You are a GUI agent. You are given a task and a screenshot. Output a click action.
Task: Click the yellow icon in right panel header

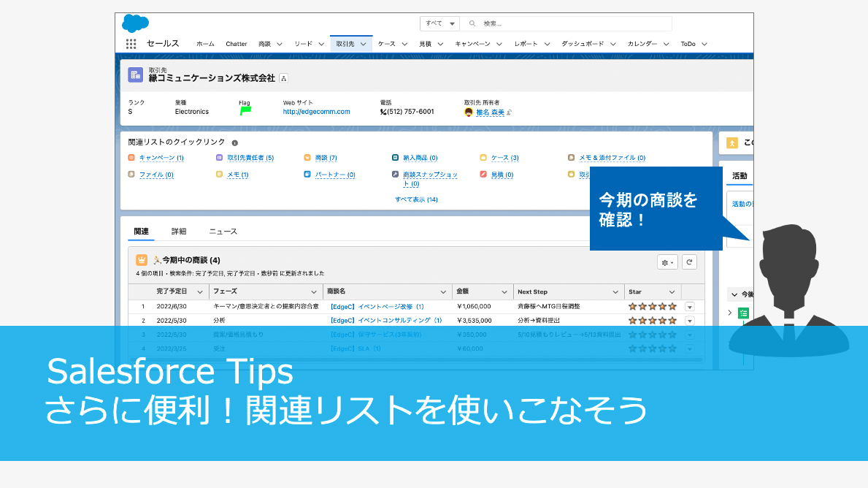[731, 143]
